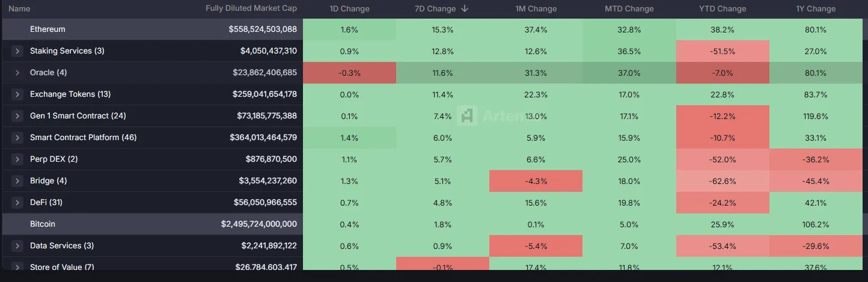Expand the Smart Contract Platform (46) group
Image resolution: width=868 pixels, height=282 pixels.
tap(17, 138)
